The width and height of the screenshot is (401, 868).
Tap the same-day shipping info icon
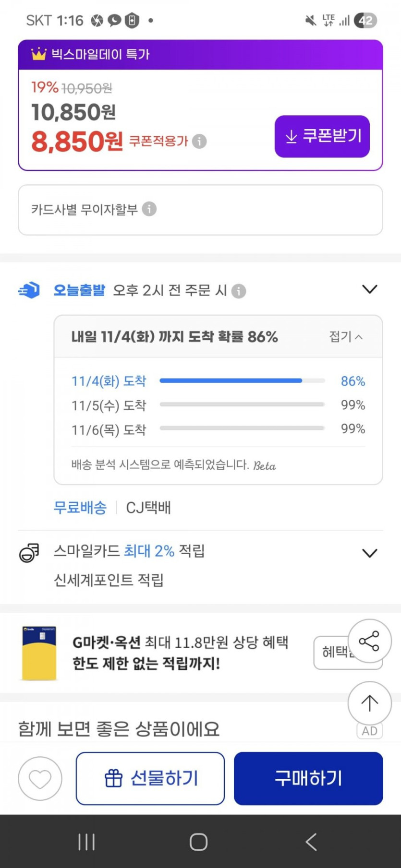click(239, 291)
